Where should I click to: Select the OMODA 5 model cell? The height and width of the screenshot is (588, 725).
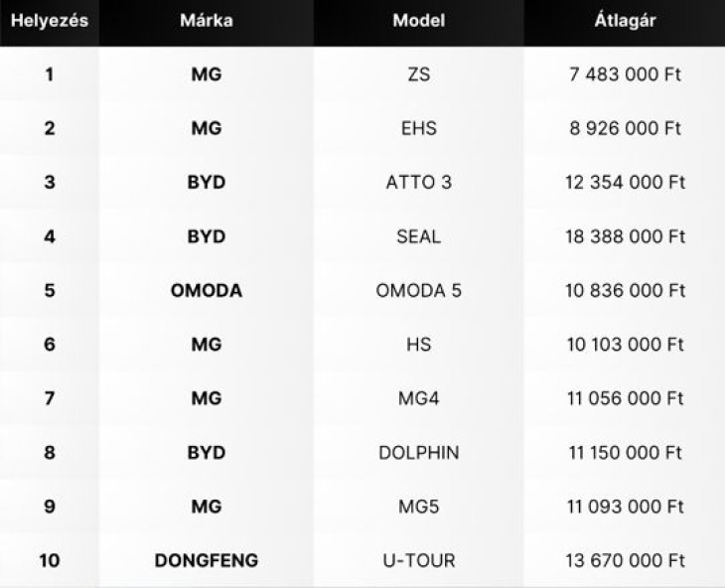tap(419, 291)
